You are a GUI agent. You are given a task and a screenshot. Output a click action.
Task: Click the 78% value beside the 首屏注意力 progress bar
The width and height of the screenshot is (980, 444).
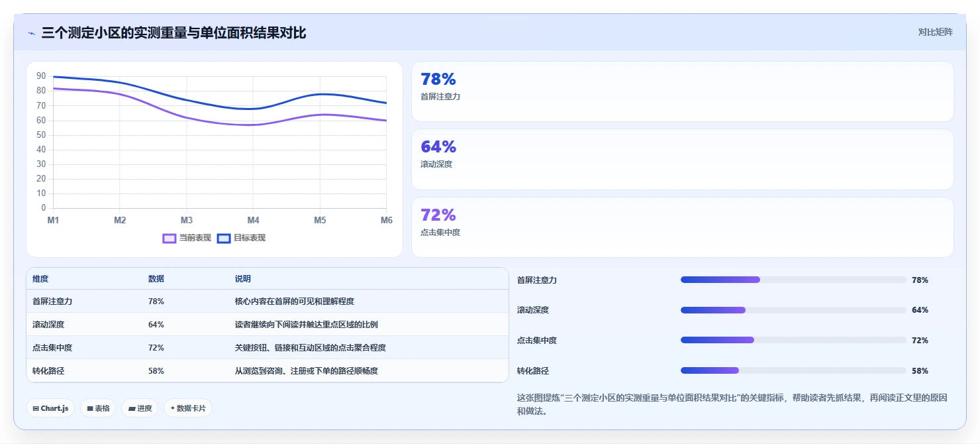[920, 280]
